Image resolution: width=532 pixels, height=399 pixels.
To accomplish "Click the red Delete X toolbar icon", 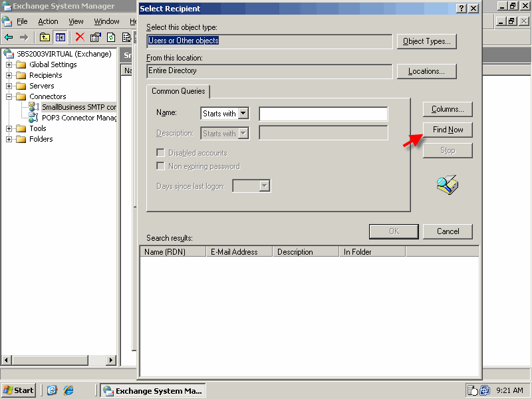I will point(80,37).
